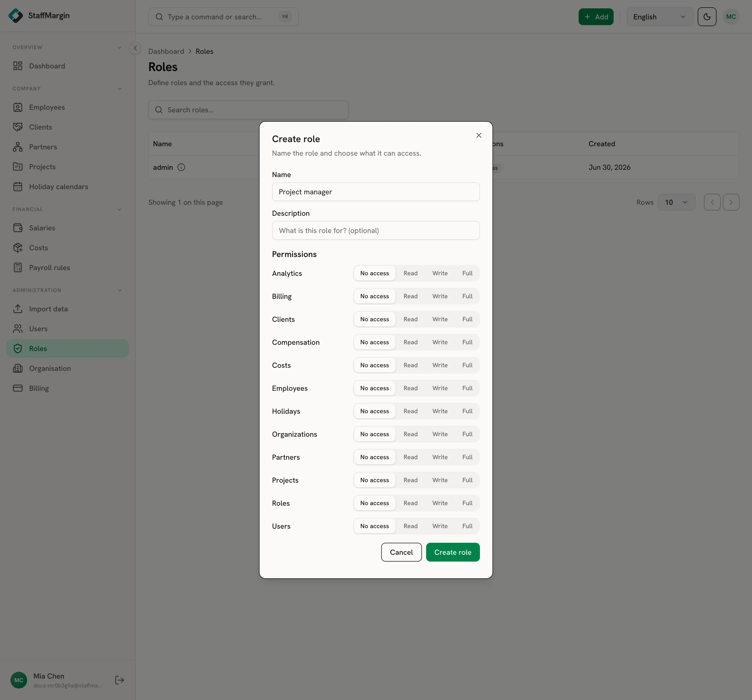Image resolution: width=752 pixels, height=700 pixels.
Task: Open the Rows per page dropdown
Action: pos(676,202)
